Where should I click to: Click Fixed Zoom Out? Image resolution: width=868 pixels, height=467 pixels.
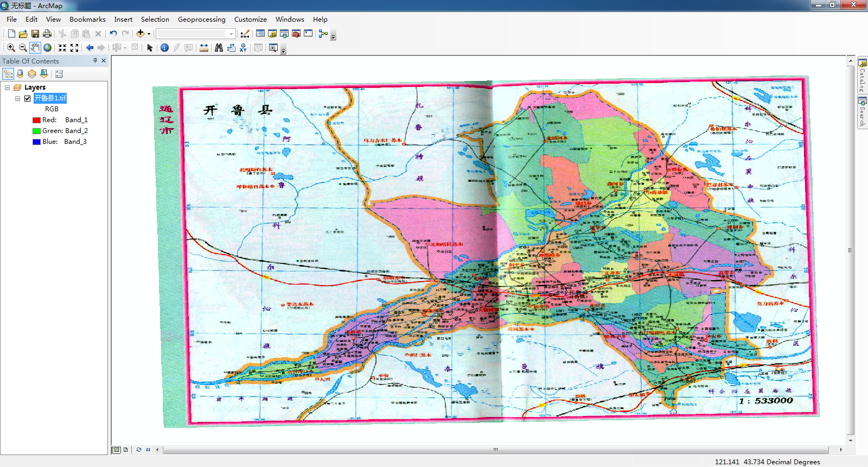(x=74, y=48)
